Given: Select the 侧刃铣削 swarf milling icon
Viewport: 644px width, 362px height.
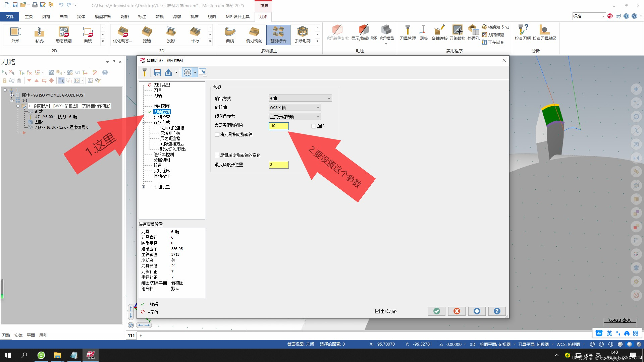Looking at the screenshot, I should click(x=254, y=35).
